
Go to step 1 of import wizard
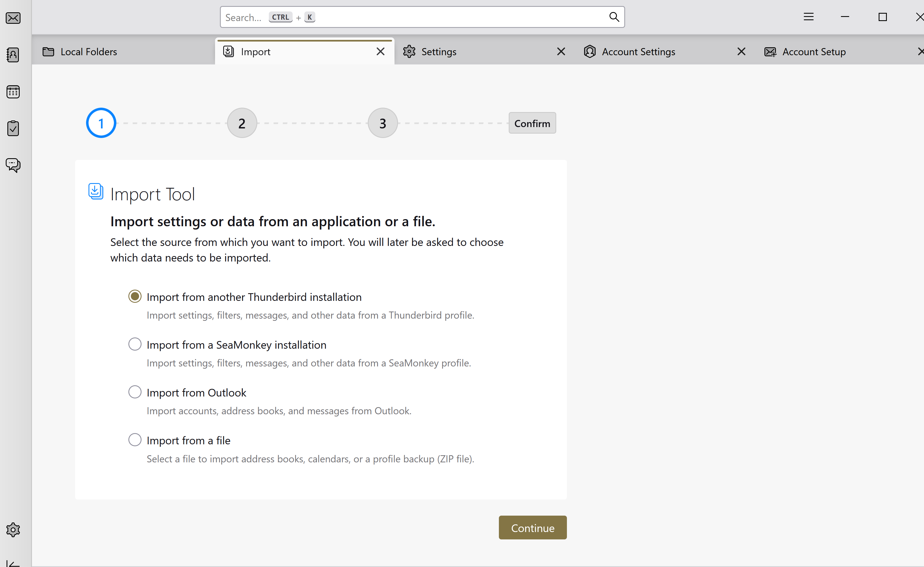pyautogui.click(x=101, y=123)
